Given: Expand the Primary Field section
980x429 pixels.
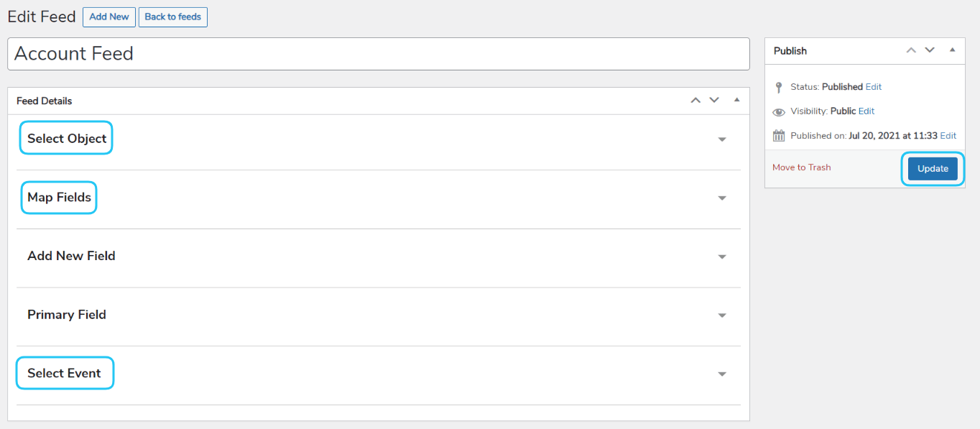Looking at the screenshot, I should (x=721, y=315).
